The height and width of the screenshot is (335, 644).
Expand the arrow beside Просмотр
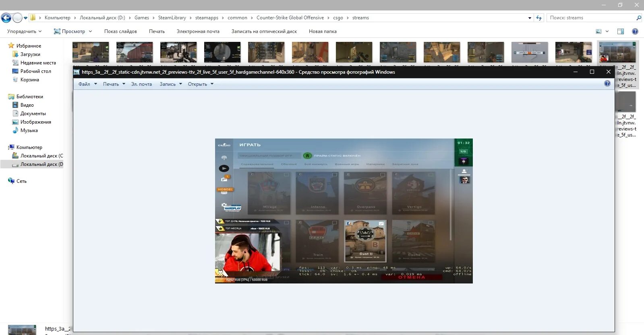(x=90, y=31)
